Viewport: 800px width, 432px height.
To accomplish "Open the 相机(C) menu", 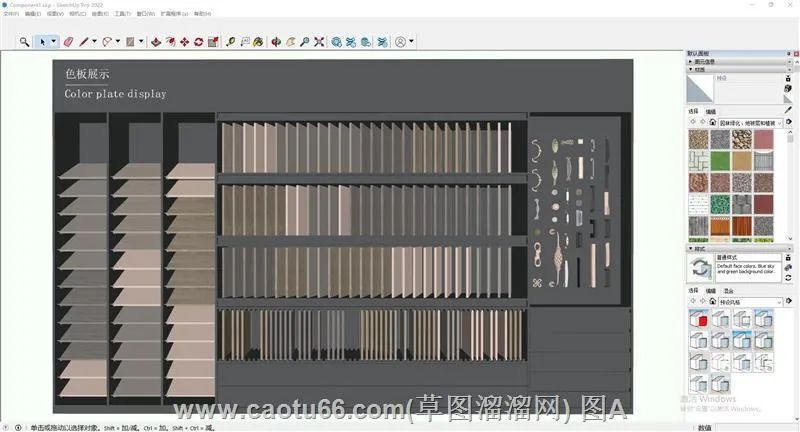I will tap(78, 14).
